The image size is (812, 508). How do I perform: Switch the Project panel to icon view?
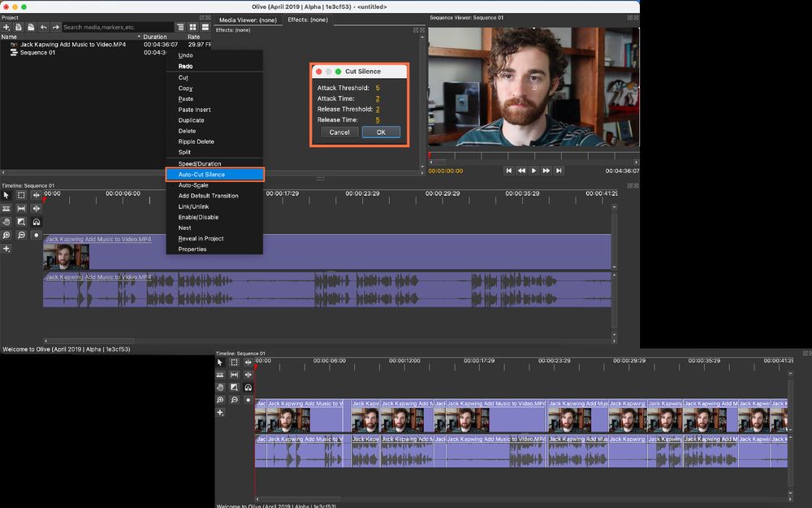(192, 27)
